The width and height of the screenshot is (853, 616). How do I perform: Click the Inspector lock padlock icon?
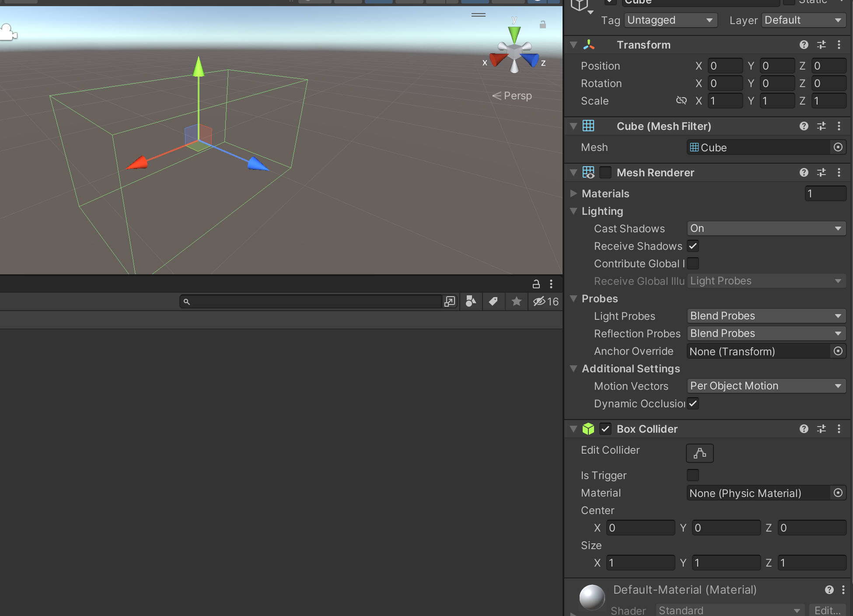click(536, 283)
